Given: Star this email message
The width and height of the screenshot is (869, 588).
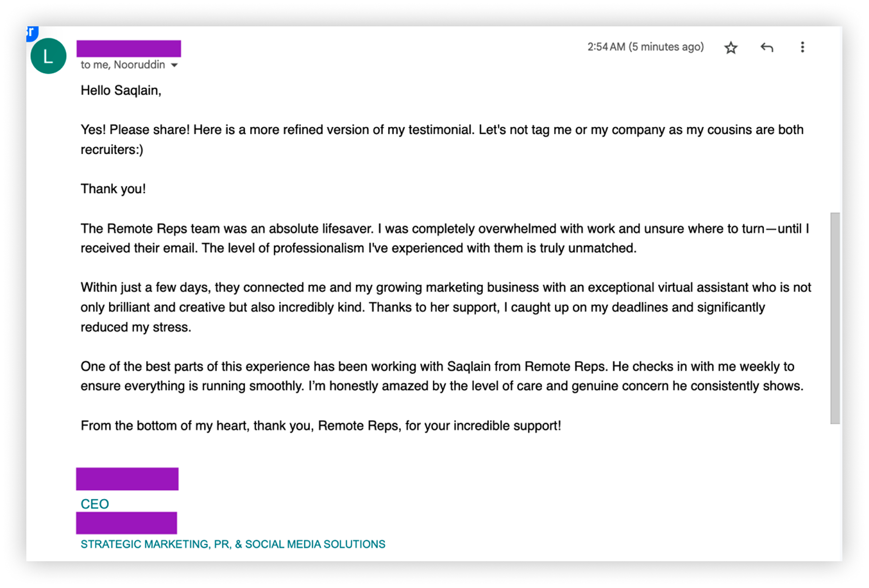Looking at the screenshot, I should point(730,48).
